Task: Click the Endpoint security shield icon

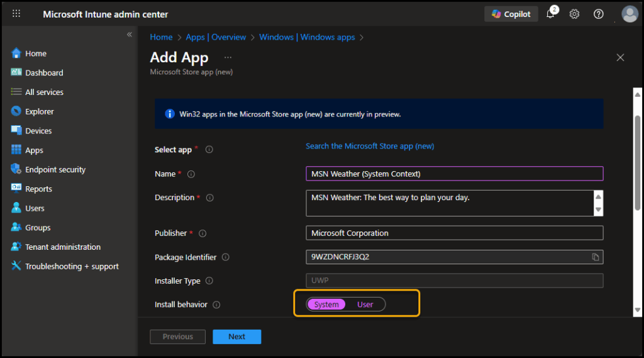Action: coord(16,169)
